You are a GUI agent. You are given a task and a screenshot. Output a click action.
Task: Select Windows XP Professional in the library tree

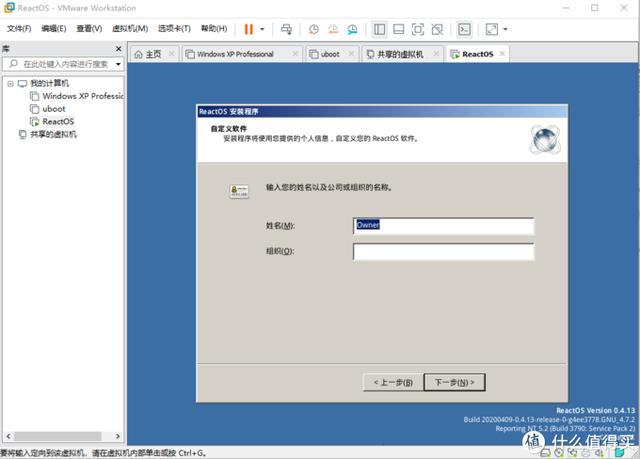click(x=82, y=96)
